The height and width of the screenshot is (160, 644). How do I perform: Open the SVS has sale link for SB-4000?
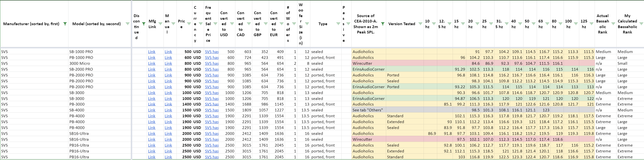coord(211,110)
